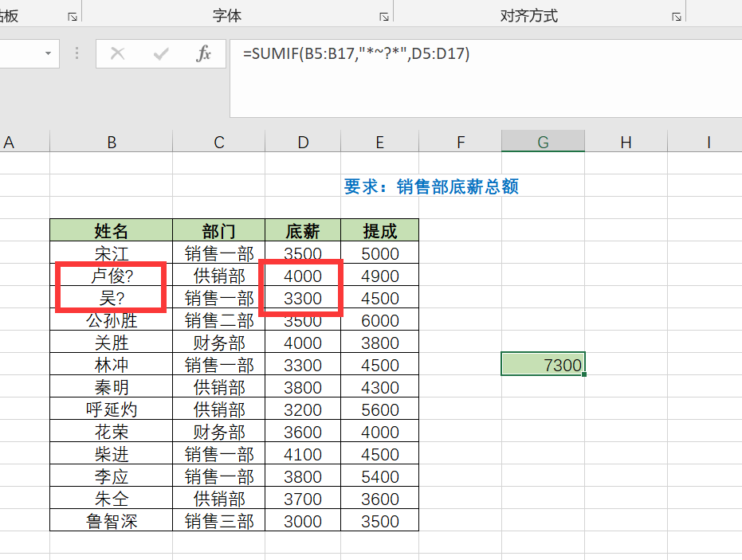Click the blue text 要求：销售部底薪总额

click(x=431, y=186)
